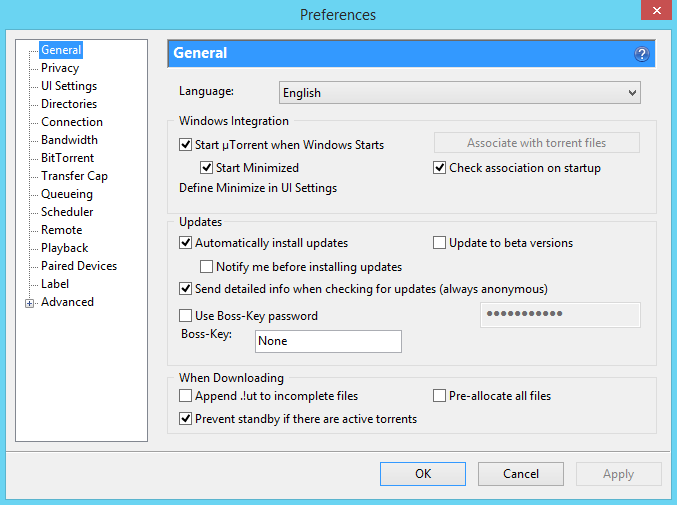Select the Connection category
The width and height of the screenshot is (677, 505).
pos(72,122)
